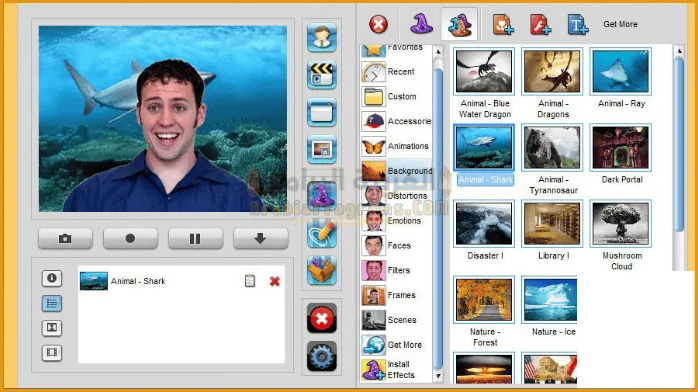Click the add text effect icon
Viewport: 698px width, 392px height.
[x=577, y=24]
